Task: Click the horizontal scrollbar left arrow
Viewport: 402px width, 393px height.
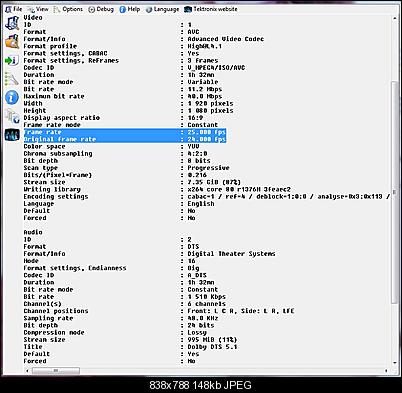Action: pos(28,370)
